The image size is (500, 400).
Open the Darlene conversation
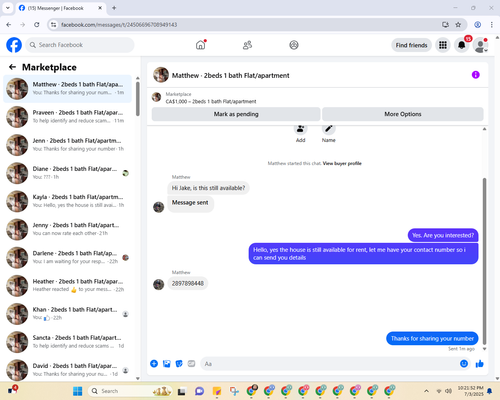67,258
